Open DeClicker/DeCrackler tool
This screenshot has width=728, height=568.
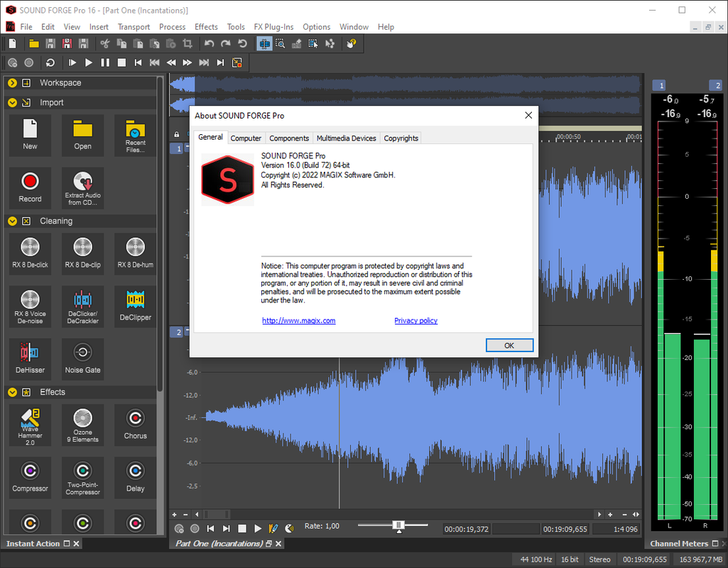click(82, 306)
